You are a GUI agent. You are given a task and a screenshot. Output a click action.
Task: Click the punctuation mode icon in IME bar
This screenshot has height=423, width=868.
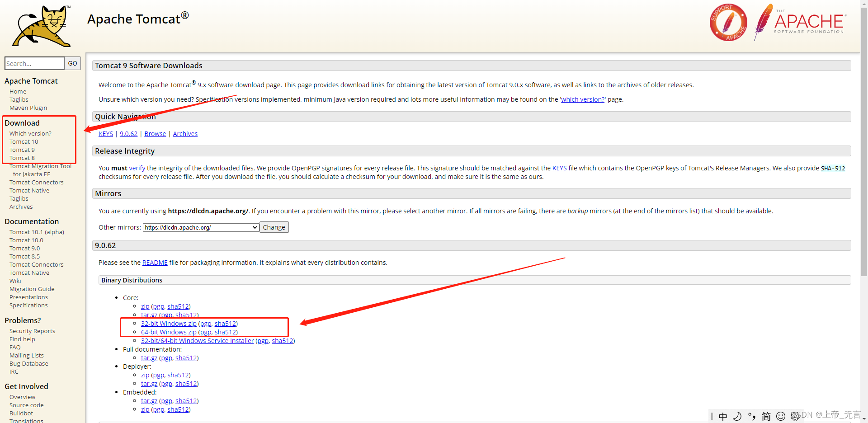pyautogui.click(x=751, y=416)
